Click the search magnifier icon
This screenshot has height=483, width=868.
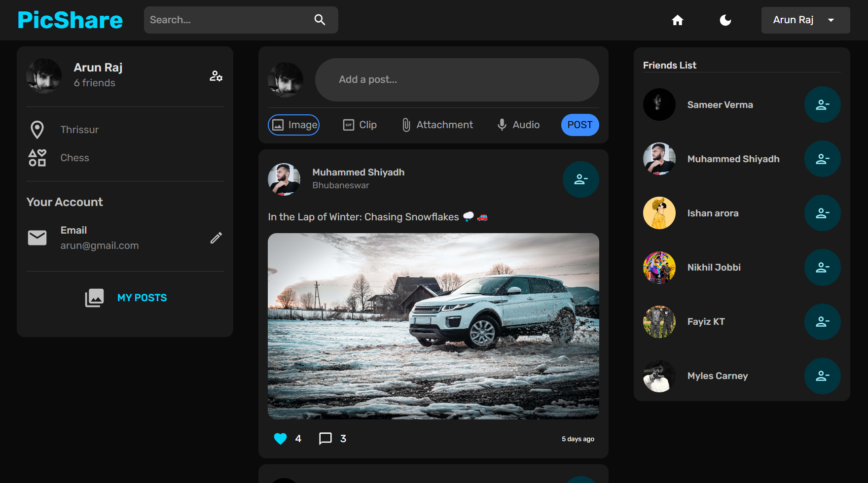pyautogui.click(x=320, y=20)
